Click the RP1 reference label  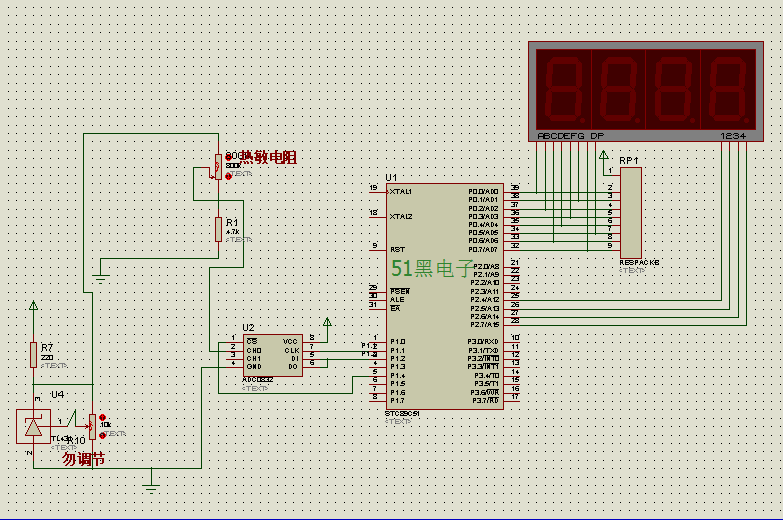click(x=629, y=161)
